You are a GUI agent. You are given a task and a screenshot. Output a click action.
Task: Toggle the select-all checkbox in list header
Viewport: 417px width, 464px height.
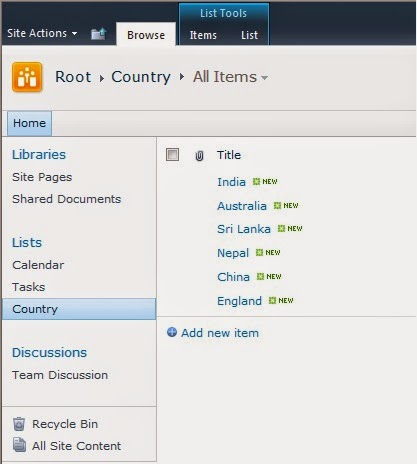coord(172,155)
